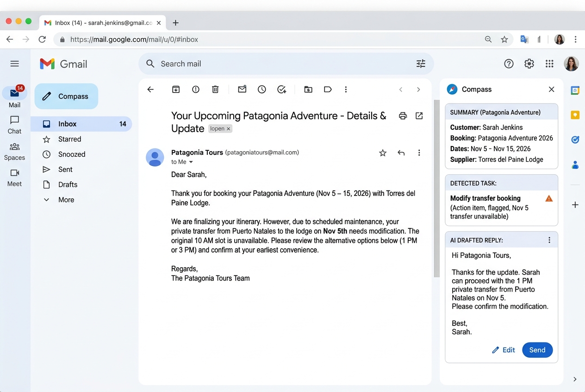Open the browser zoom magnifier icon
This screenshot has width=585, height=392.
[x=488, y=40]
